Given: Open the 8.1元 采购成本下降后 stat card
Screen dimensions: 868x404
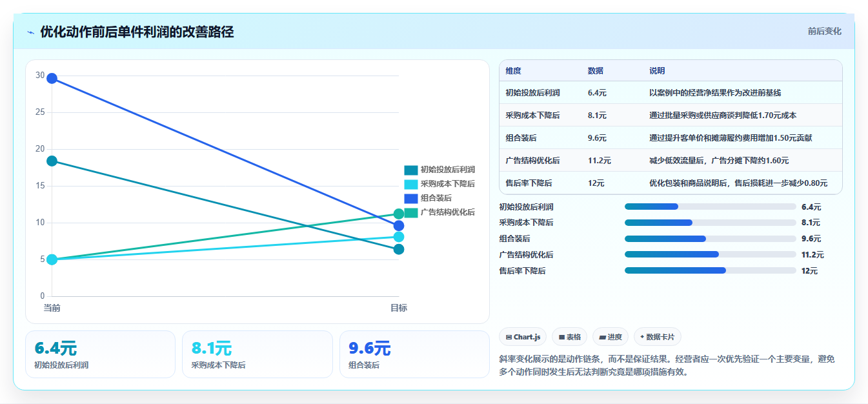Looking at the screenshot, I should click(x=257, y=354).
